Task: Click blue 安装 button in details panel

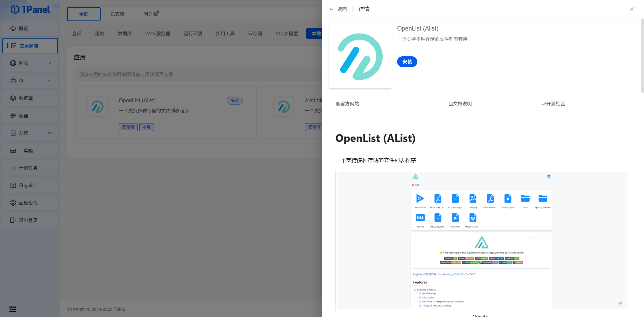Action: tap(407, 62)
